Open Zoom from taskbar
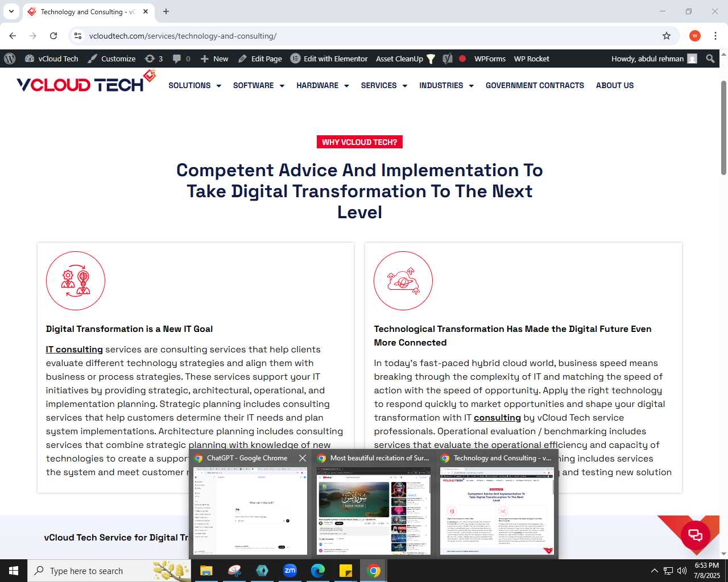This screenshot has height=582, width=728. [x=290, y=571]
